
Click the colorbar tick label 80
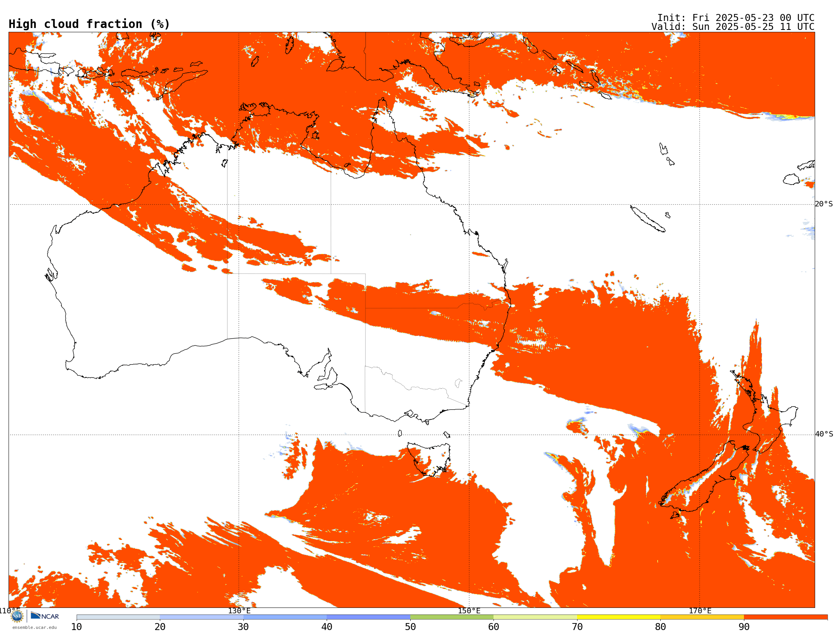click(660, 627)
